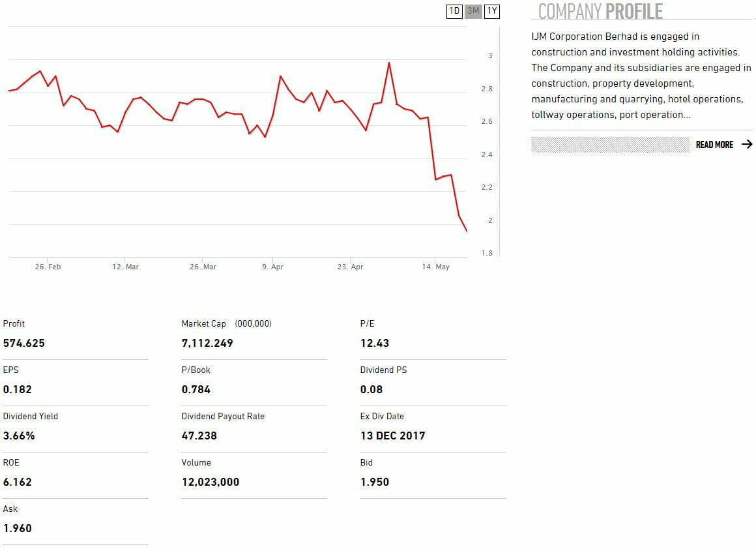Click the Volume figure 12,023,000
The height and width of the screenshot is (549, 756).
(x=211, y=482)
